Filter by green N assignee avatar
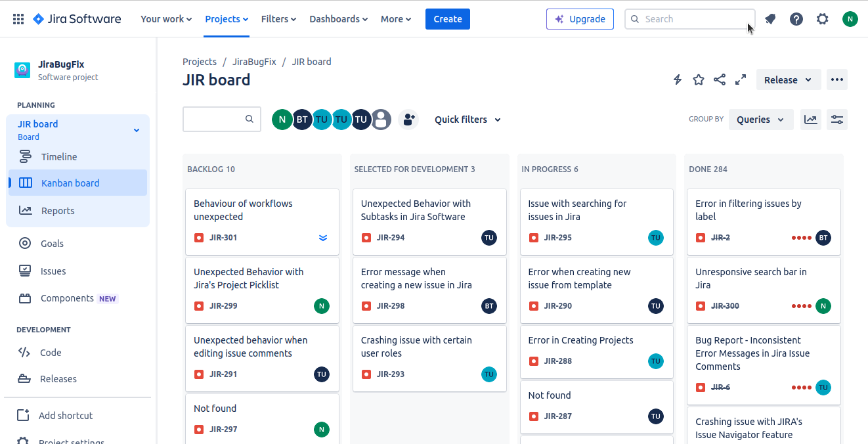 pos(282,120)
